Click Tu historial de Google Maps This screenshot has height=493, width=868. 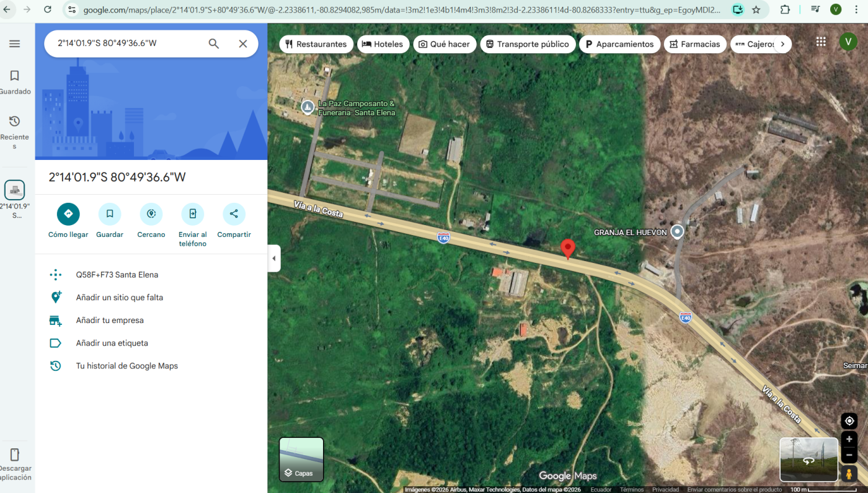pyautogui.click(x=126, y=366)
